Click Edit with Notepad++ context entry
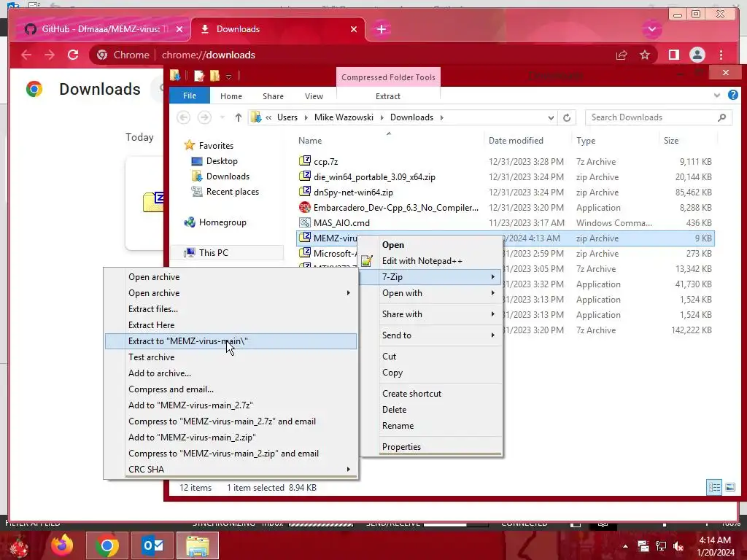 point(430,261)
